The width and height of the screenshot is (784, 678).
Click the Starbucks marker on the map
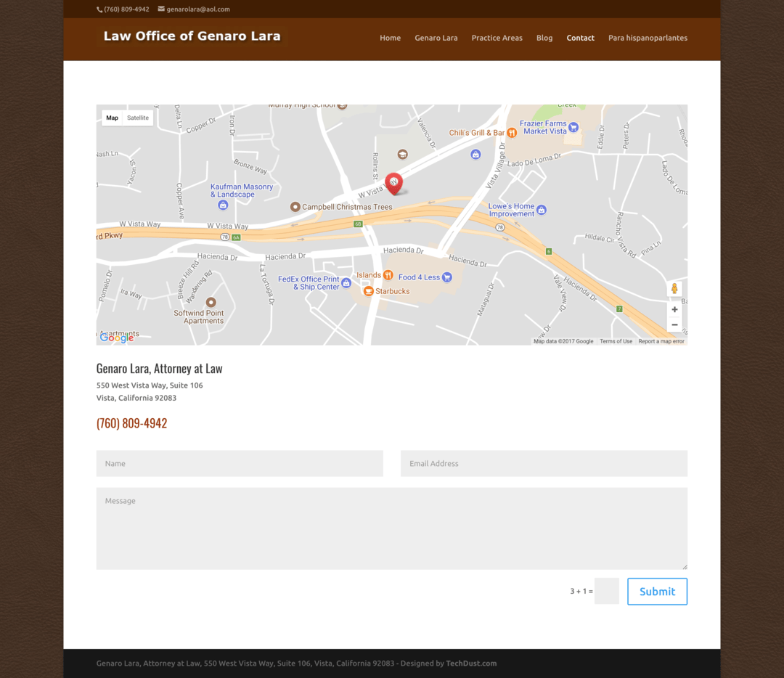(x=369, y=291)
